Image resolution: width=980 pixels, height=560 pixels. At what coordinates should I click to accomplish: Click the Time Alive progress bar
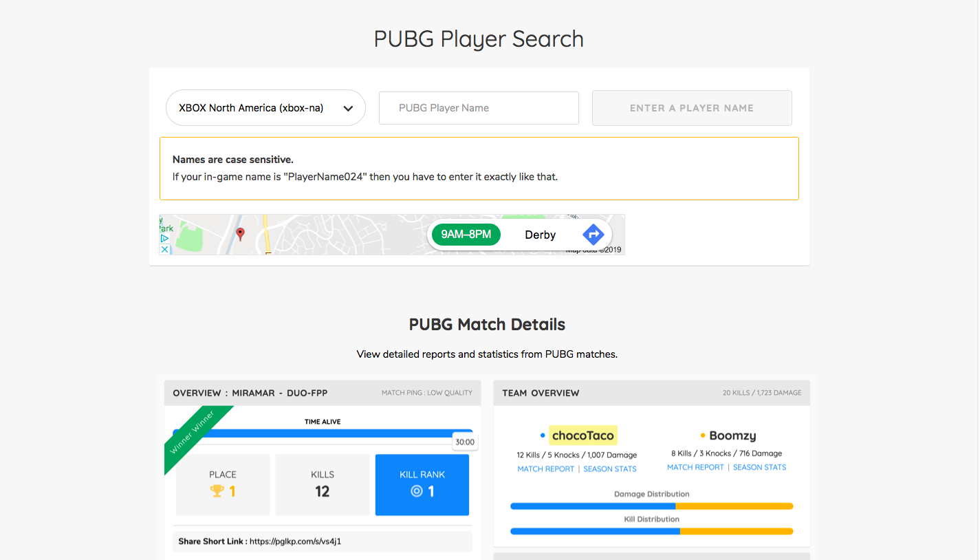pos(323,433)
